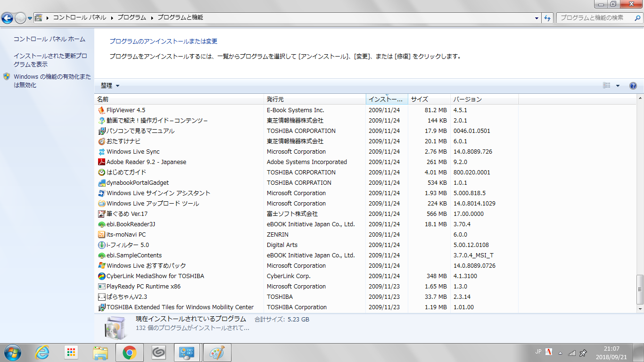
Task: Select the i-フィルター 5.0 icon
Action: pyautogui.click(x=101, y=245)
